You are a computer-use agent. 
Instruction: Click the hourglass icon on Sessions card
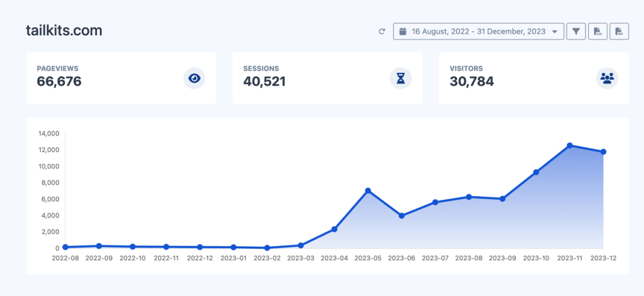(x=401, y=78)
